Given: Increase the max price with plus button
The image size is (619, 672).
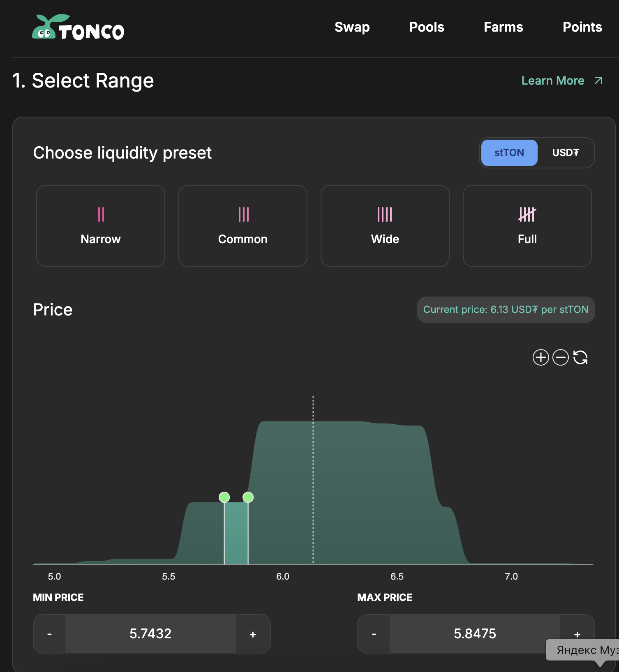Looking at the screenshot, I should coord(577,634).
